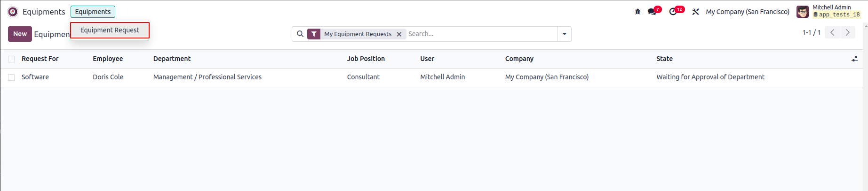The image size is (868, 191).
Task: Open the activities clock icon
Action: tap(673, 12)
